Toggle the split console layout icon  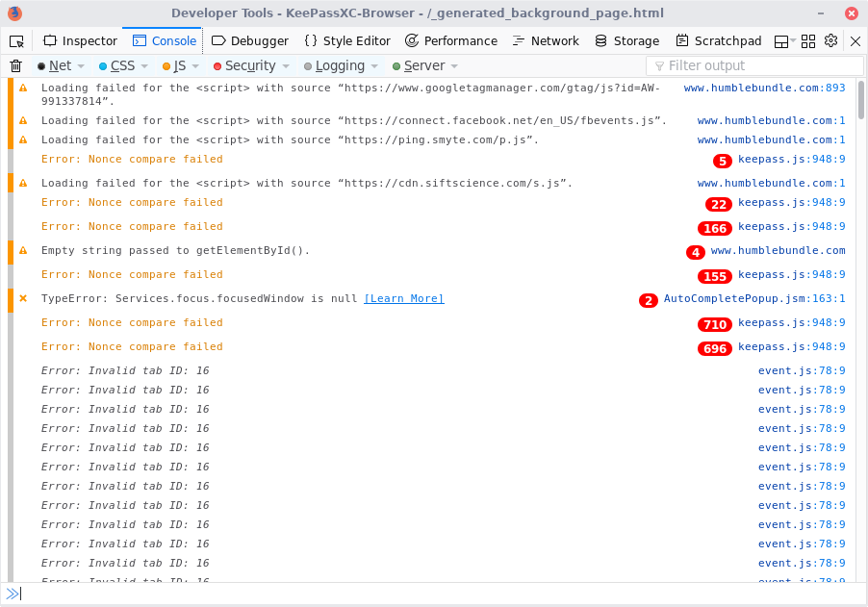(x=781, y=41)
